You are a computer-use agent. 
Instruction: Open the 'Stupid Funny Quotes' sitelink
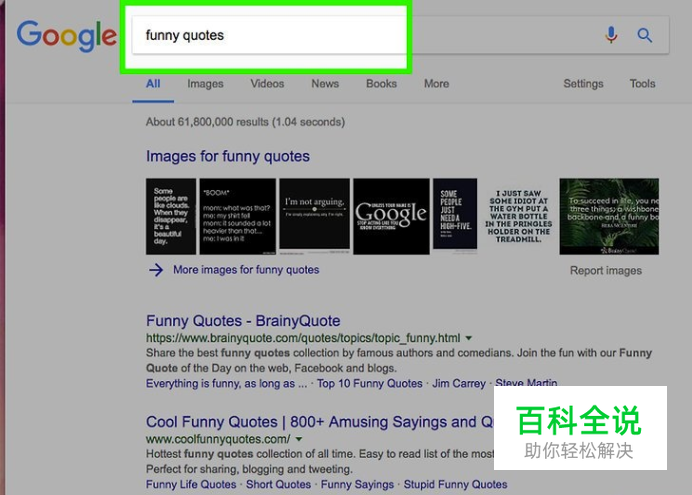tap(455, 484)
